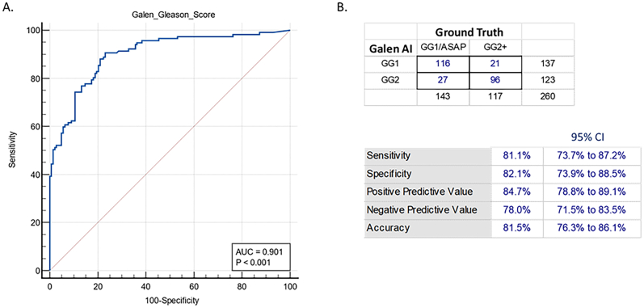Click the Sensitivity y-axis label

[15, 150]
